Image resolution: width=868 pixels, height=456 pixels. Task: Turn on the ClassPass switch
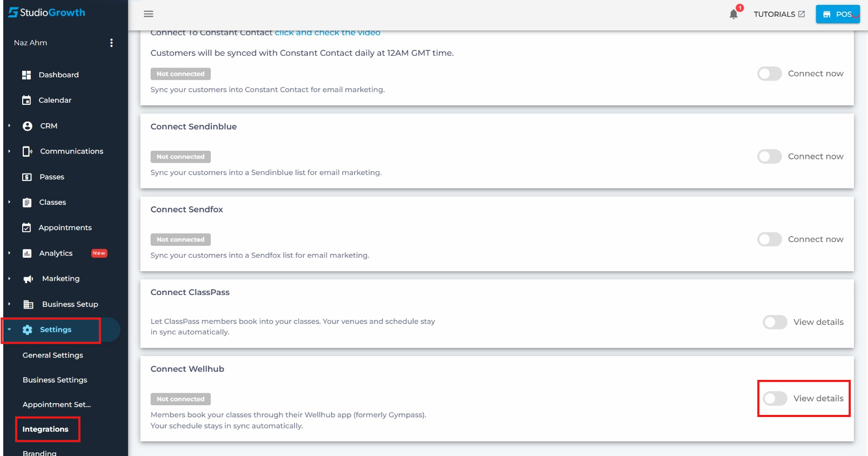[774, 322]
